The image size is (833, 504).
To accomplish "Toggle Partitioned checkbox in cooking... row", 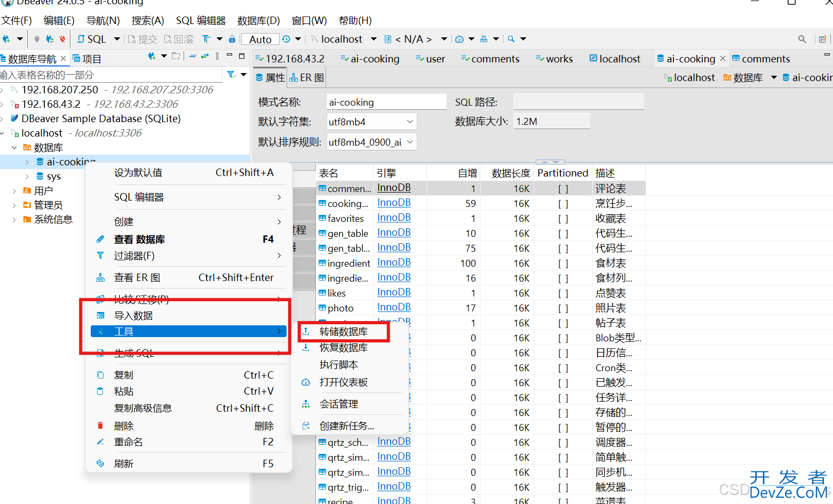I will 563,204.
